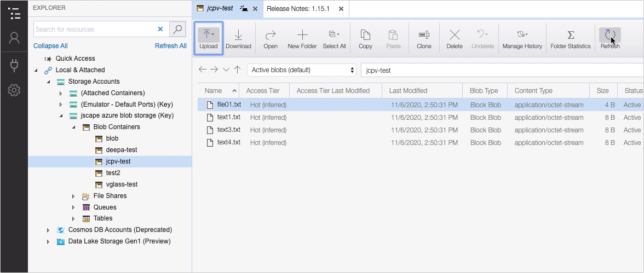This screenshot has width=644, height=273.
Task: Open settings gear in left sidebar
Action: 14,90
